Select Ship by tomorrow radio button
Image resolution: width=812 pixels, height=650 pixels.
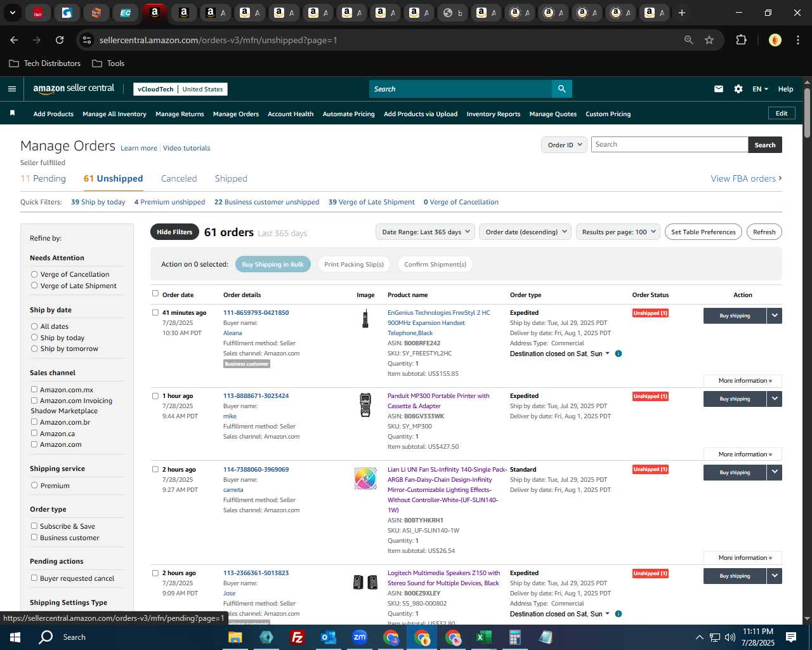[34, 348]
